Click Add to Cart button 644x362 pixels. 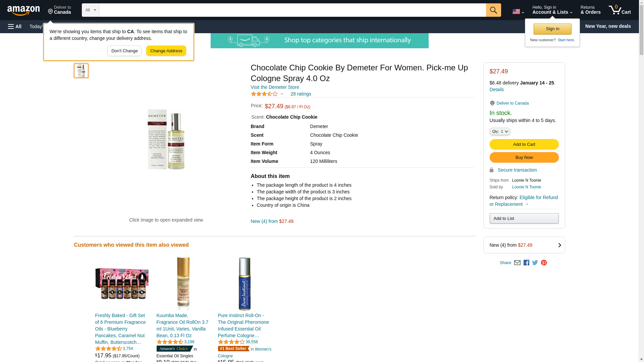(x=524, y=144)
